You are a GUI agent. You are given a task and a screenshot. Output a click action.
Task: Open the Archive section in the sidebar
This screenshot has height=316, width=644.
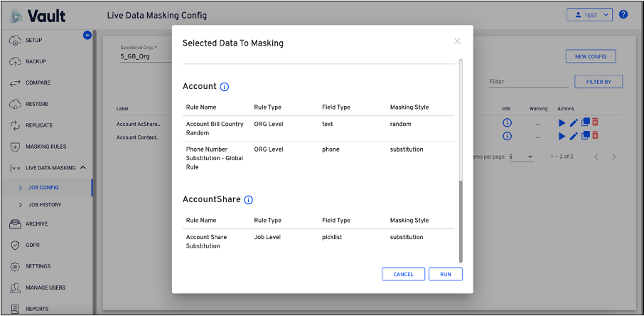pos(37,223)
